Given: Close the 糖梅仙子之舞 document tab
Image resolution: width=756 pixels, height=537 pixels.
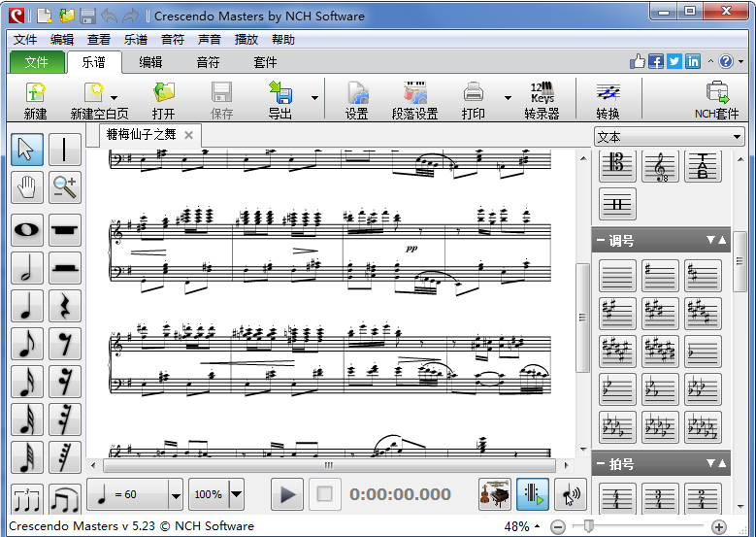Looking at the screenshot, I should [x=189, y=135].
